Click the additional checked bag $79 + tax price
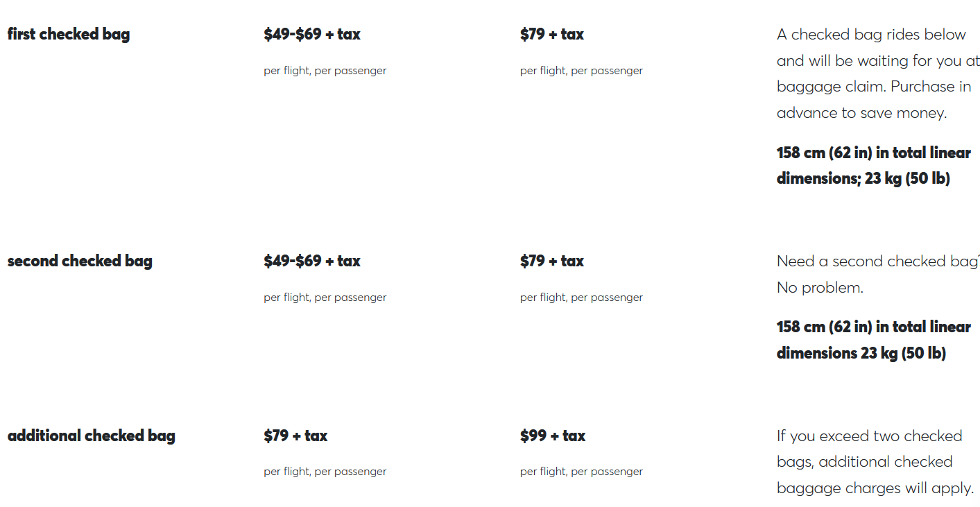The image size is (980, 507). [295, 436]
